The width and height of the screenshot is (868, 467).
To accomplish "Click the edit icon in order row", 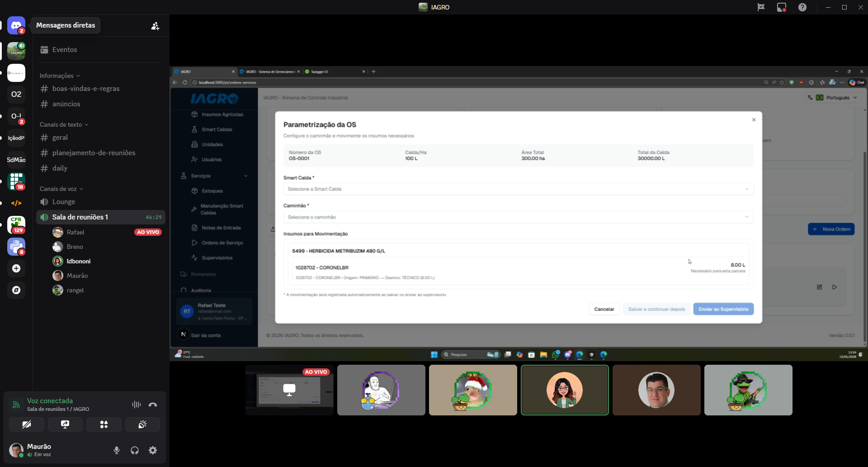I will (819, 287).
